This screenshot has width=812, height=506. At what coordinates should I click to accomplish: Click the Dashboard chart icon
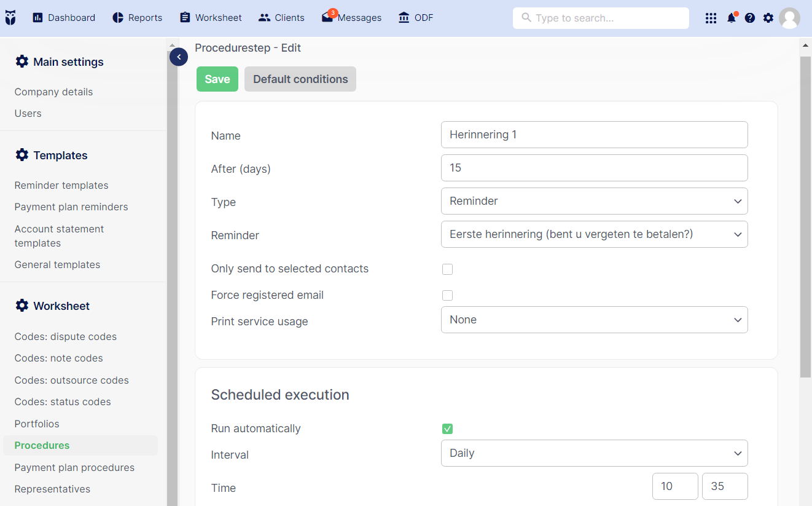(37, 18)
